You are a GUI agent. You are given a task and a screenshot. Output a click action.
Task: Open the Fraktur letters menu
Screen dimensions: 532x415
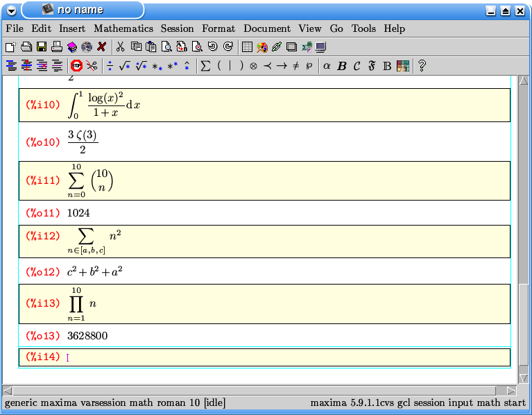[372, 65]
